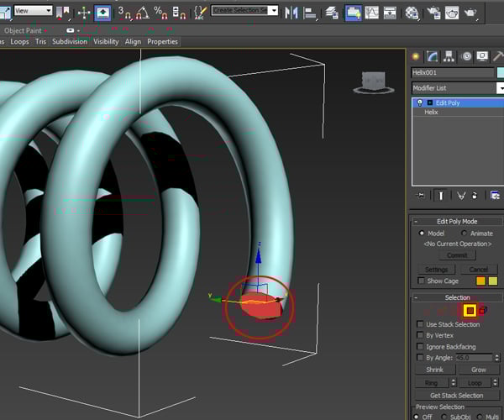This screenshot has height=420, width=504.
Task: Click the Render teapot icon
Action: point(470,13)
